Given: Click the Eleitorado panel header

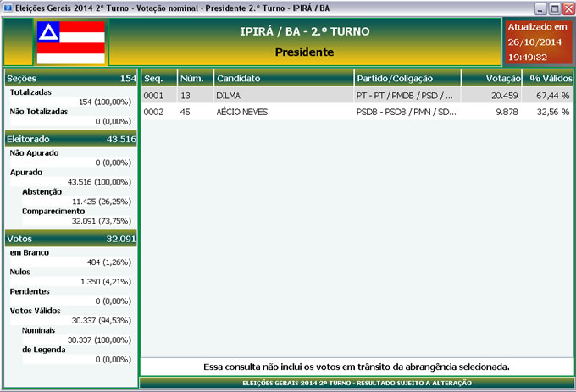Looking at the screenshot, I should point(71,139).
